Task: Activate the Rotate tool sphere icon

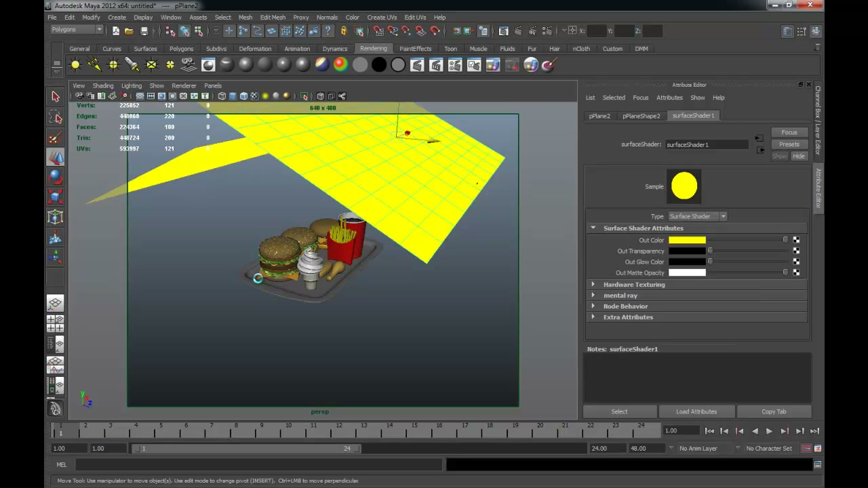Action: coord(56,177)
